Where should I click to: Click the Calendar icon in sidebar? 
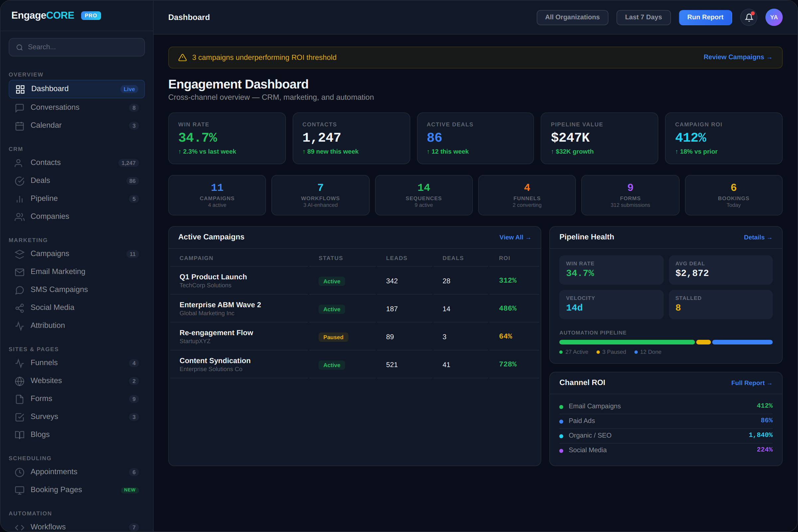coord(20,126)
